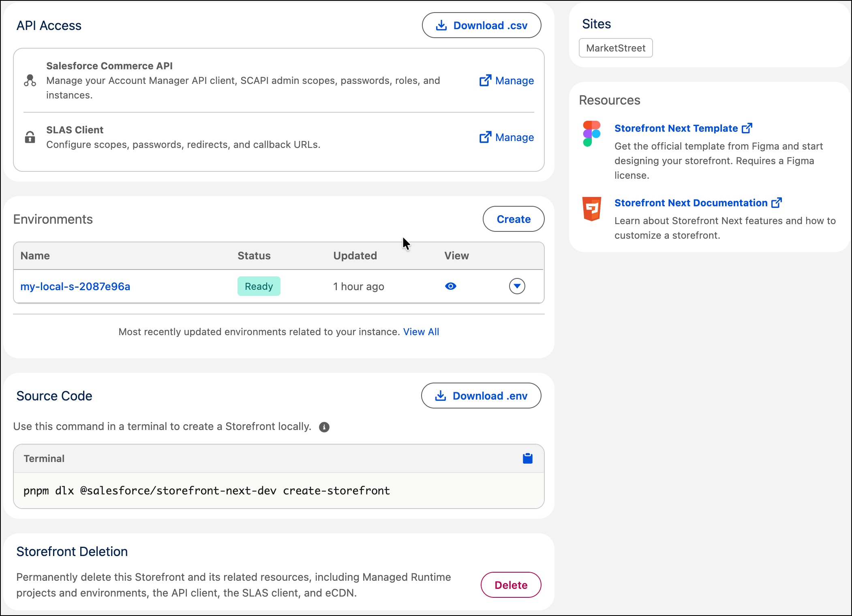This screenshot has height=616, width=852.
Task: Click View All environments link
Action: 421,332
